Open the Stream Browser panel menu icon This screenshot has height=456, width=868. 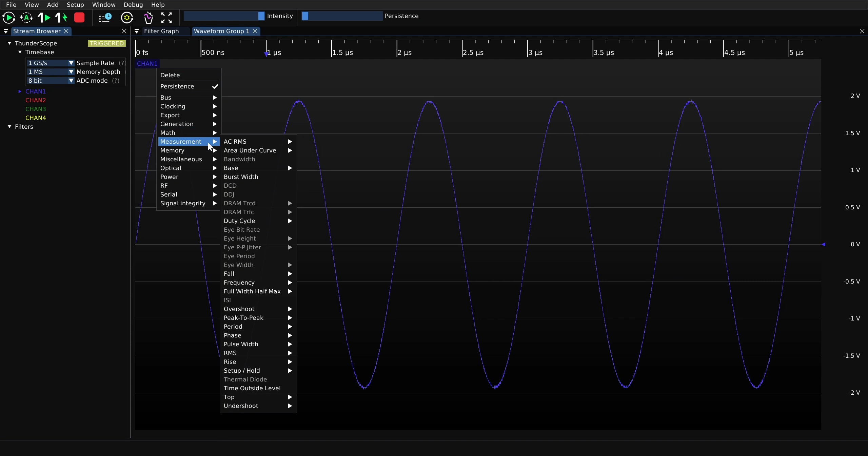tap(6, 31)
